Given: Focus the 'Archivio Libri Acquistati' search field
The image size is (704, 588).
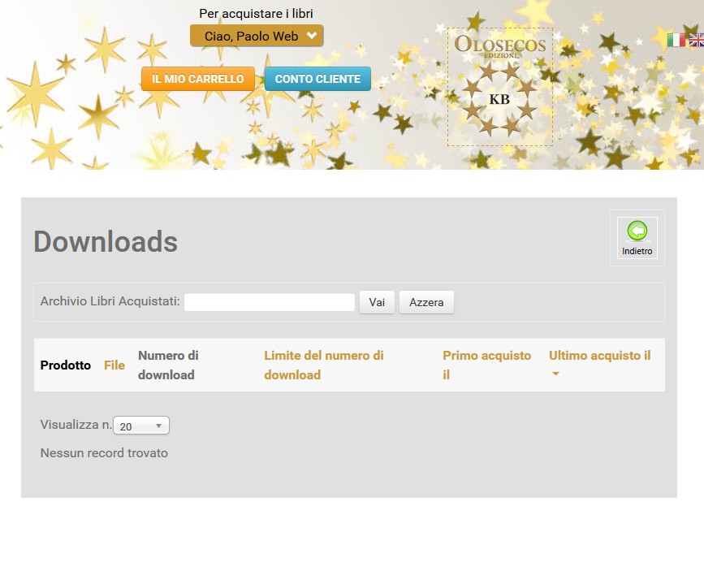Looking at the screenshot, I should coord(270,302).
